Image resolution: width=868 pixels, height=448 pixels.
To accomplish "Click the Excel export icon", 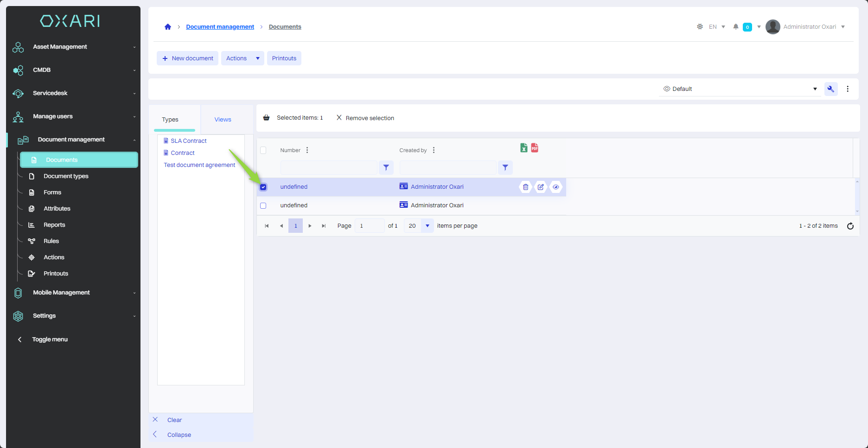I will (x=523, y=148).
